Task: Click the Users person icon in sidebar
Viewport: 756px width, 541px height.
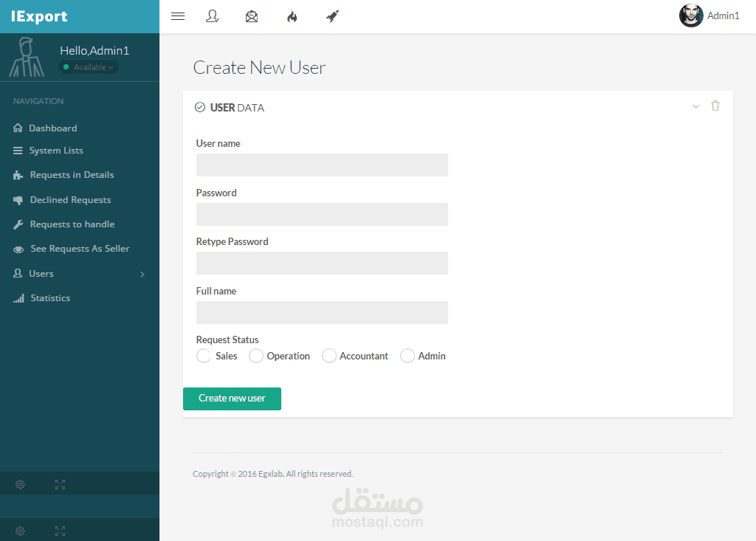Action: [x=18, y=273]
